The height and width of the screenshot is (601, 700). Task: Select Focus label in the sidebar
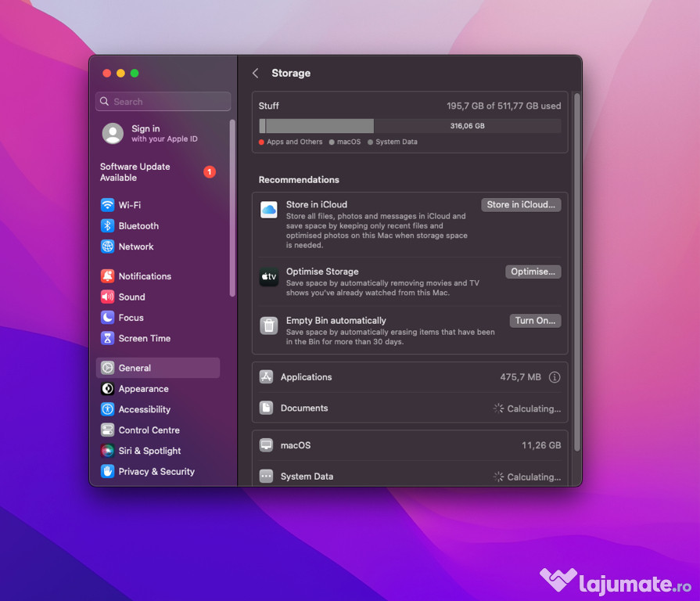click(131, 318)
